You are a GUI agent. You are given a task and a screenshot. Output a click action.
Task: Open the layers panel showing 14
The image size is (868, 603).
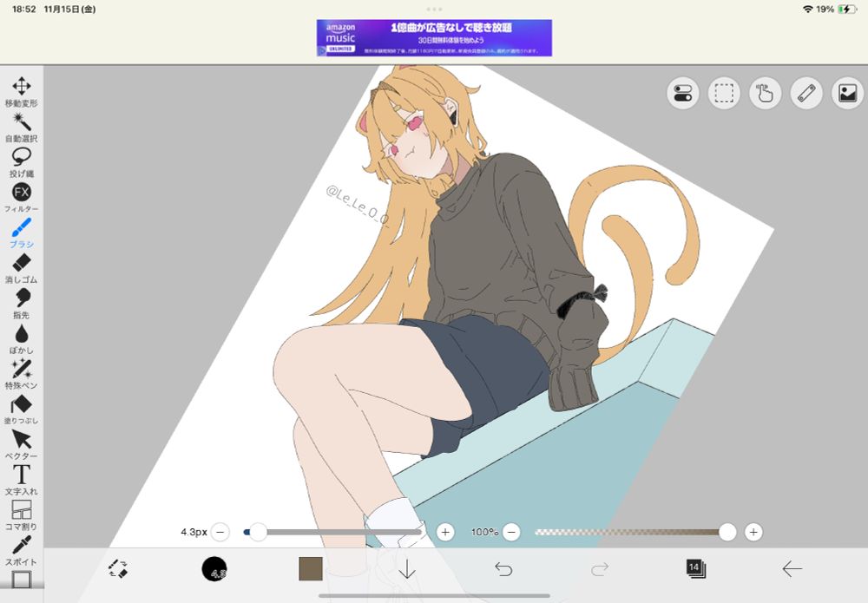[695, 568]
